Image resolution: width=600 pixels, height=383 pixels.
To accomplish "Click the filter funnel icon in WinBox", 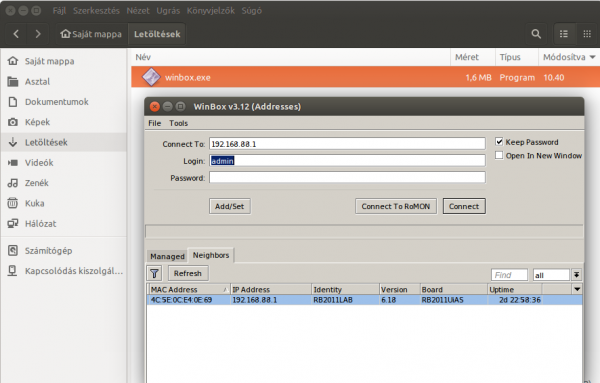I will [x=154, y=274].
